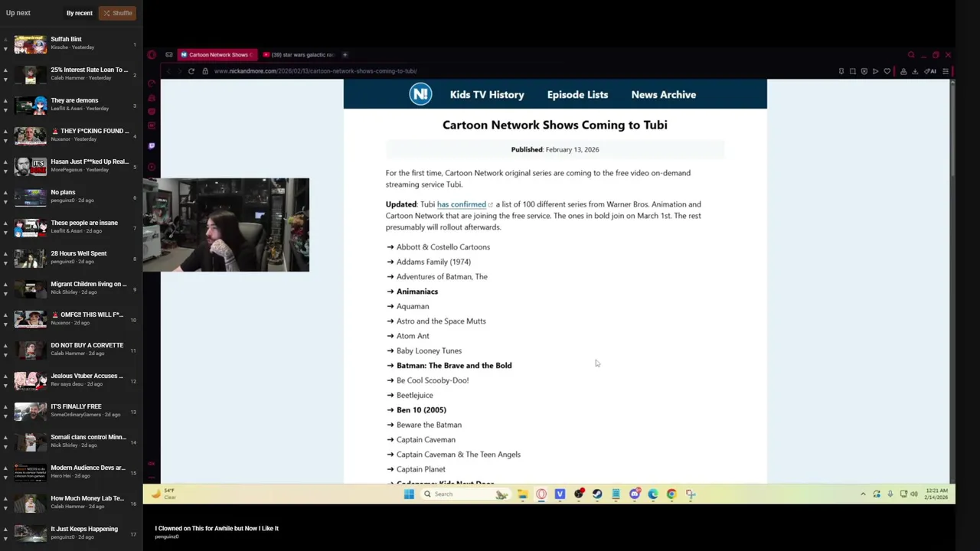Open Opera from the taskbar
980x551 pixels.
click(541, 494)
